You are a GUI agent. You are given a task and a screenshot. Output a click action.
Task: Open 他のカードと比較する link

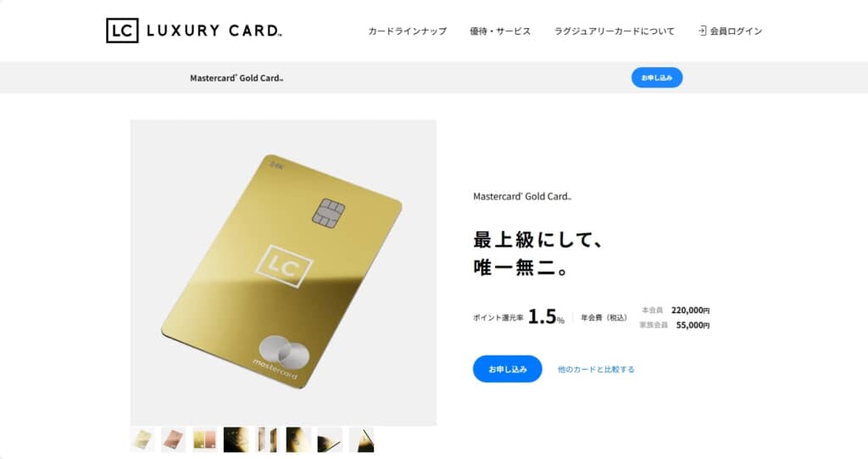point(596,369)
